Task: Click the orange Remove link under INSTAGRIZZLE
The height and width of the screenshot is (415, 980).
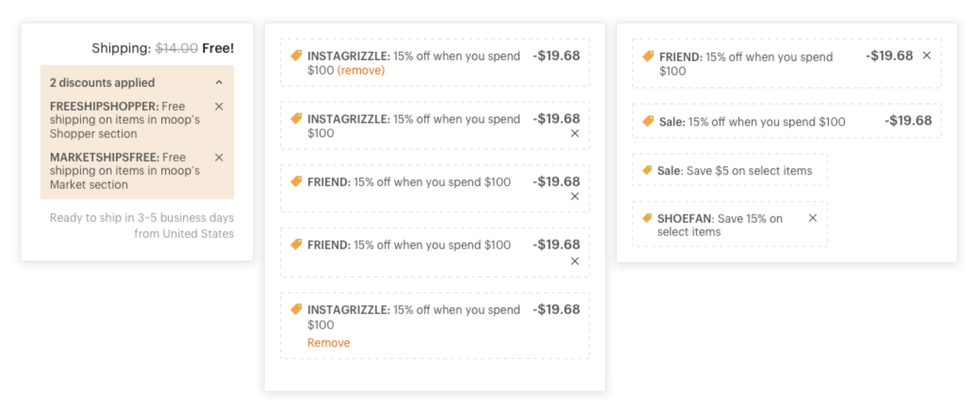Action: [x=329, y=343]
